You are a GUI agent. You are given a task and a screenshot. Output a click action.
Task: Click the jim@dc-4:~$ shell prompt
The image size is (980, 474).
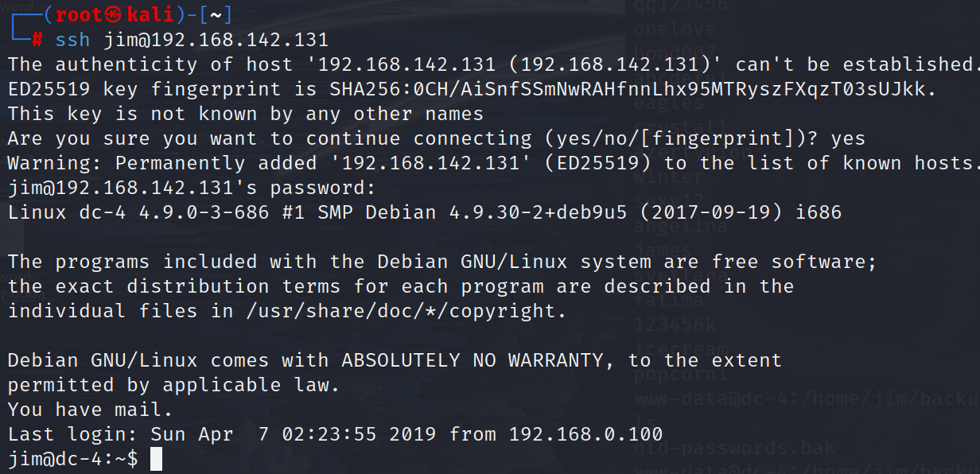[73, 459]
